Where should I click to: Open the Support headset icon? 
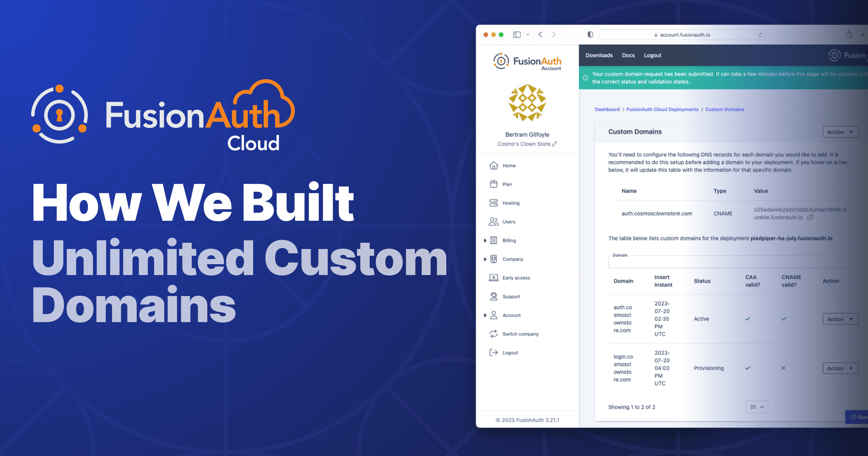pyautogui.click(x=494, y=296)
